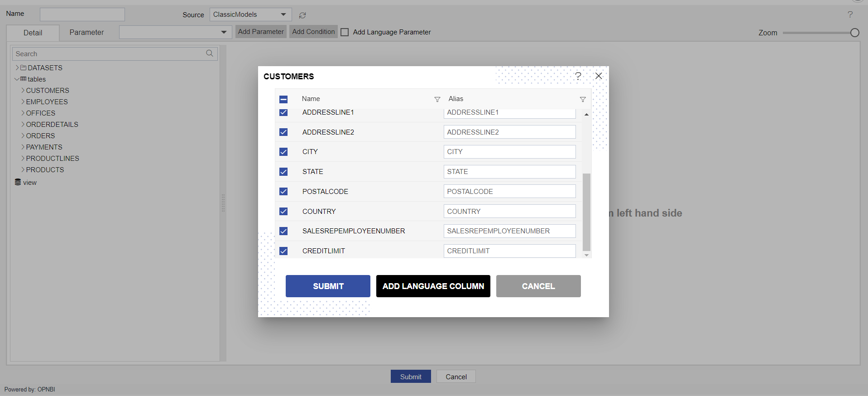Collapse the tables node
This screenshot has height=396, width=868.
17,79
